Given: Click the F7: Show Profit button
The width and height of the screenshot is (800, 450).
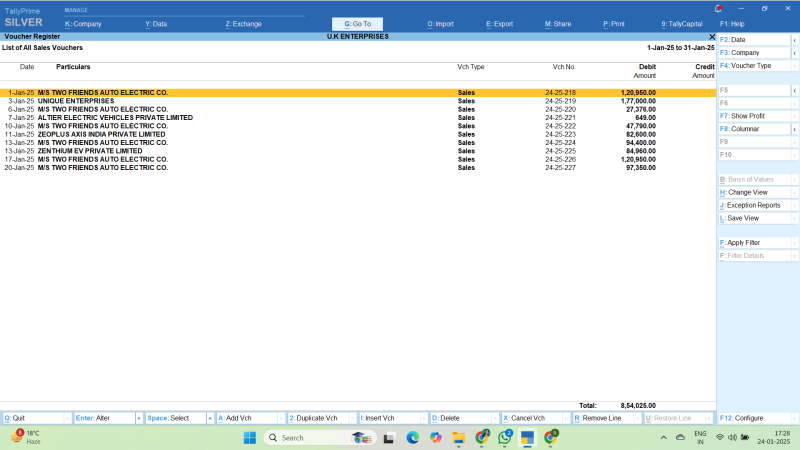Looking at the screenshot, I should pyautogui.click(x=745, y=116).
